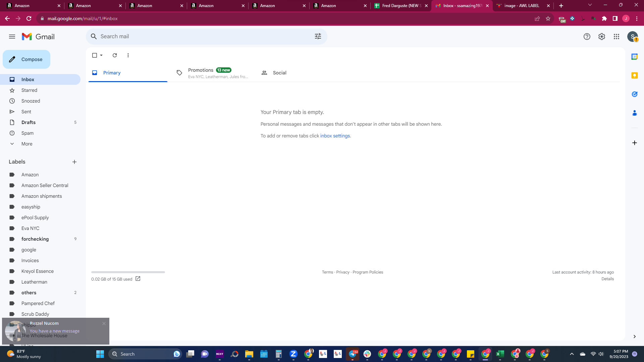Open the Program Policies link
This screenshot has width=644, height=362.
click(x=368, y=272)
